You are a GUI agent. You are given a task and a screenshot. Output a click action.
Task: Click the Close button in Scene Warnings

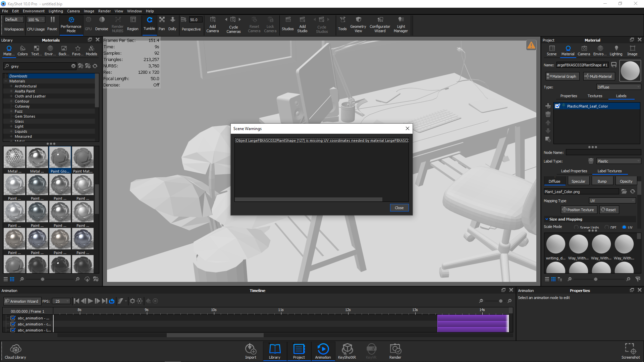pyautogui.click(x=399, y=208)
